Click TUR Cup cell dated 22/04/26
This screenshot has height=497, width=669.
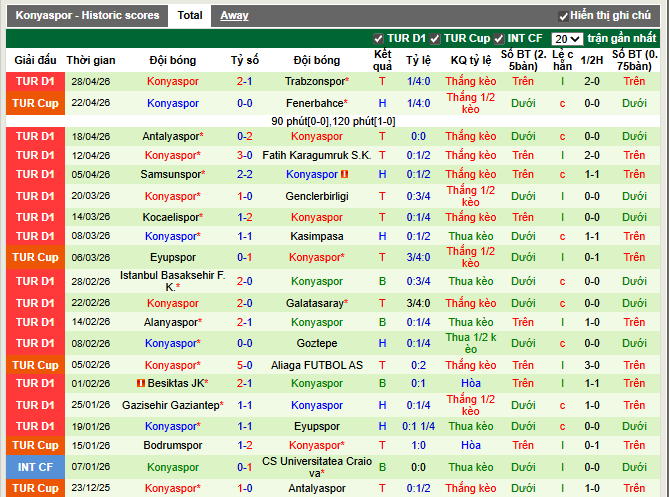pyautogui.click(x=35, y=103)
